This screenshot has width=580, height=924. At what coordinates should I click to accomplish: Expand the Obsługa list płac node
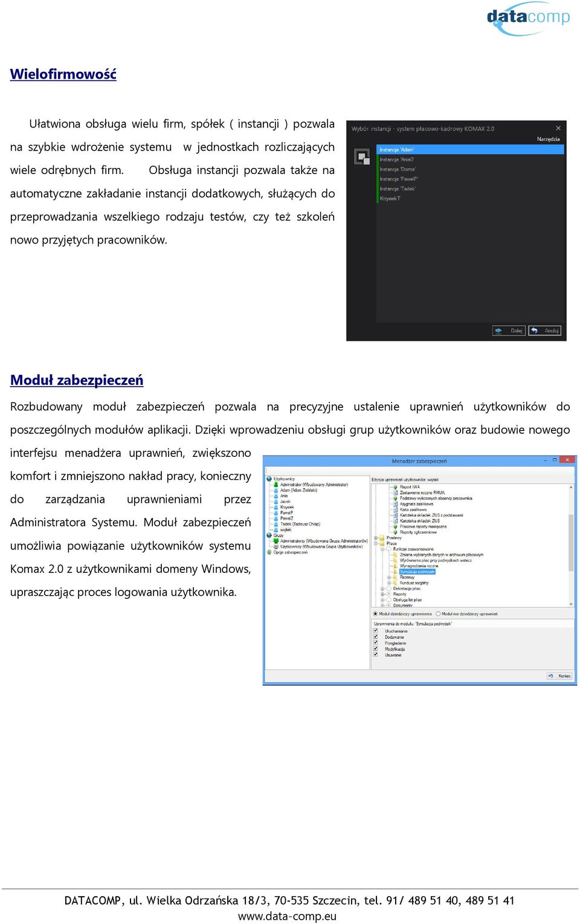click(x=382, y=599)
